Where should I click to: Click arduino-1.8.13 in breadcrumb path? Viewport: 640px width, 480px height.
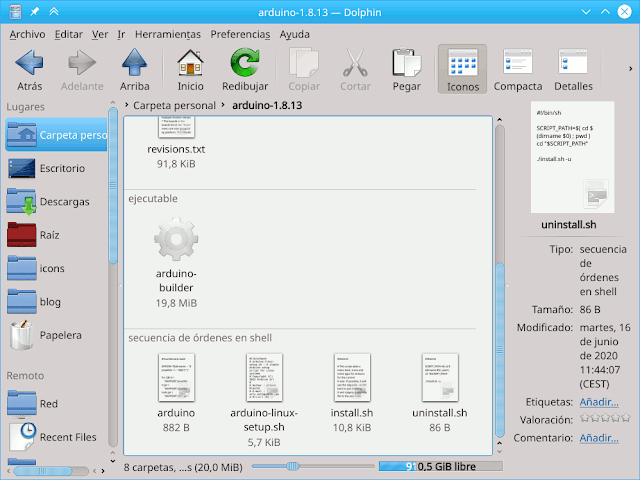pos(267,105)
